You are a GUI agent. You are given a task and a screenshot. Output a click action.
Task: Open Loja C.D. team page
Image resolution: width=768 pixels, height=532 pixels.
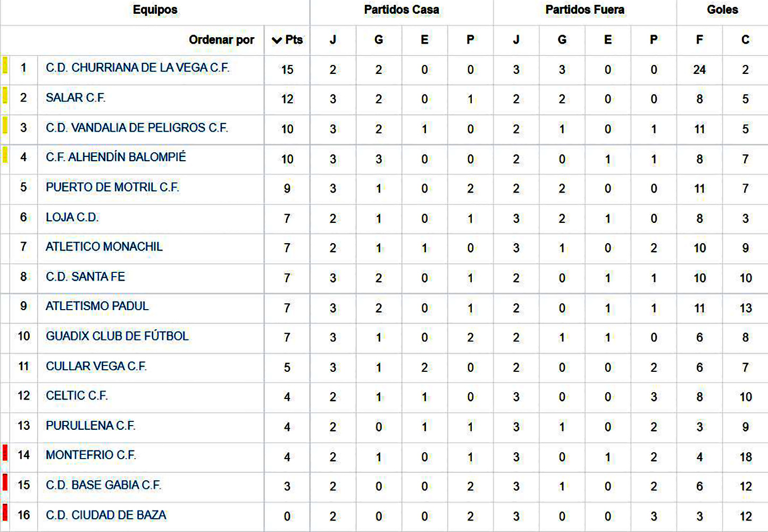(x=72, y=217)
